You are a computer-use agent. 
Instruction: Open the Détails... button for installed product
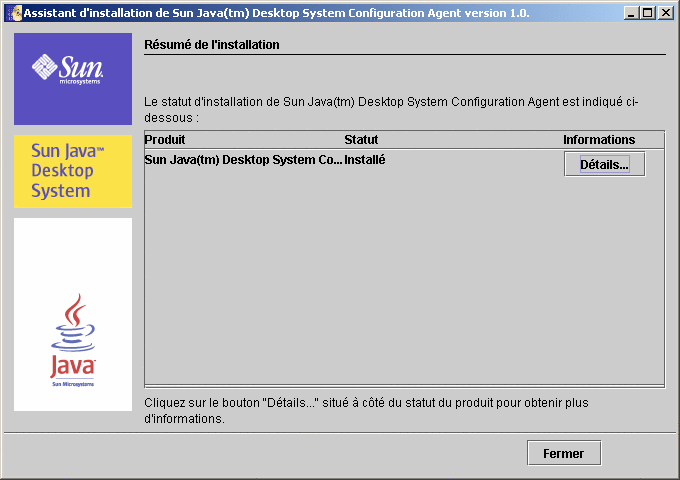click(605, 164)
